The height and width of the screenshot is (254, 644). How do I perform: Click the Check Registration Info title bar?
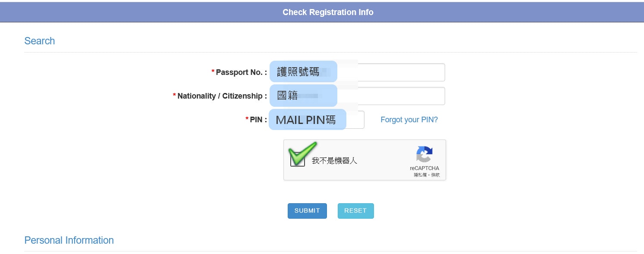(322, 12)
